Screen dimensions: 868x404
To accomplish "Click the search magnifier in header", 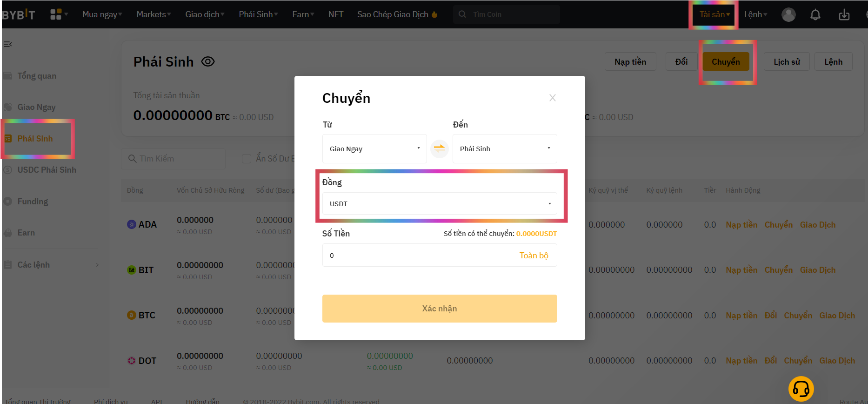I will click(x=462, y=14).
